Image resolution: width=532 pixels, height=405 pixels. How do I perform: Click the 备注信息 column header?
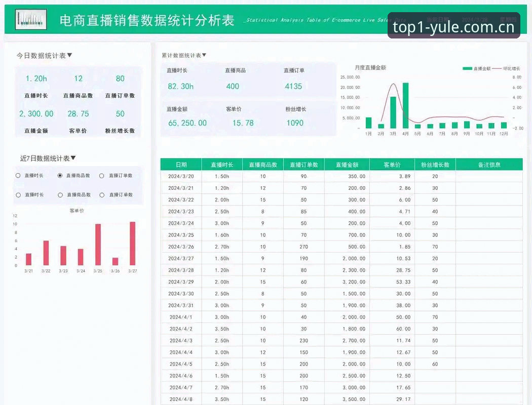[489, 165]
